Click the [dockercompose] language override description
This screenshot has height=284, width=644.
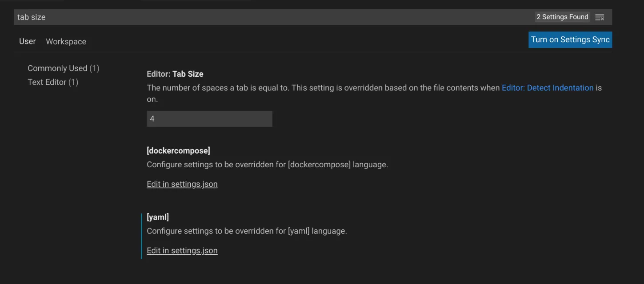tap(267, 165)
